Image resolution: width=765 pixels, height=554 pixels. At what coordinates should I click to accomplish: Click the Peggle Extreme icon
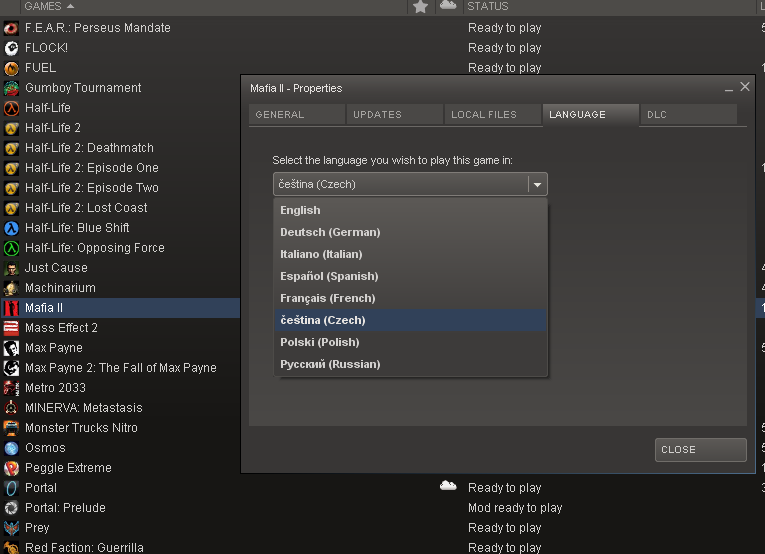point(11,468)
